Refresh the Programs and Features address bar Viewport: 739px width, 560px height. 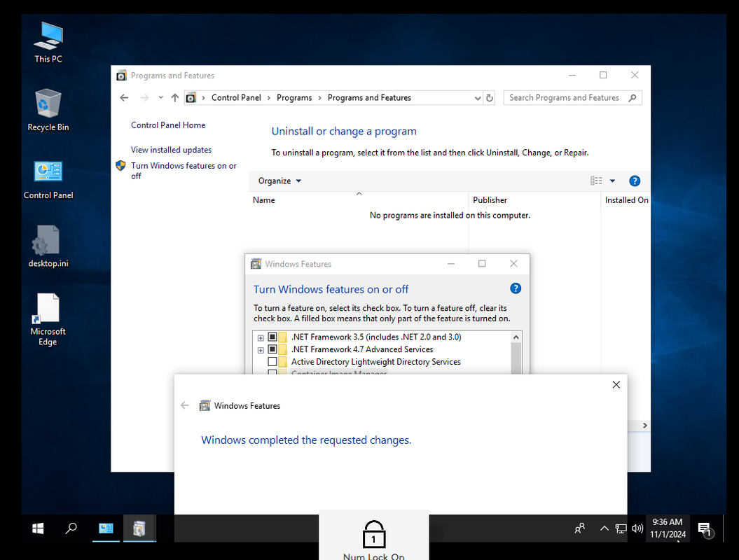490,97
